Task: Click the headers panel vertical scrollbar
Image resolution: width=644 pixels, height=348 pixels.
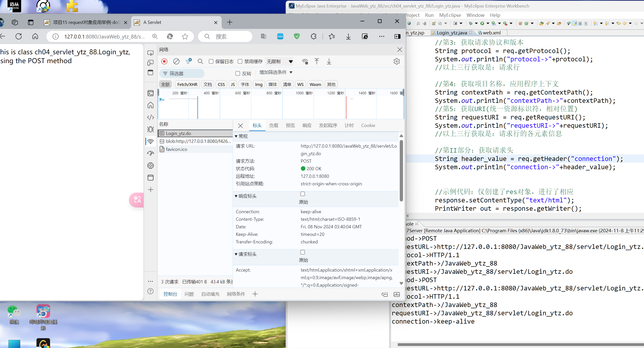Action: tap(401, 171)
